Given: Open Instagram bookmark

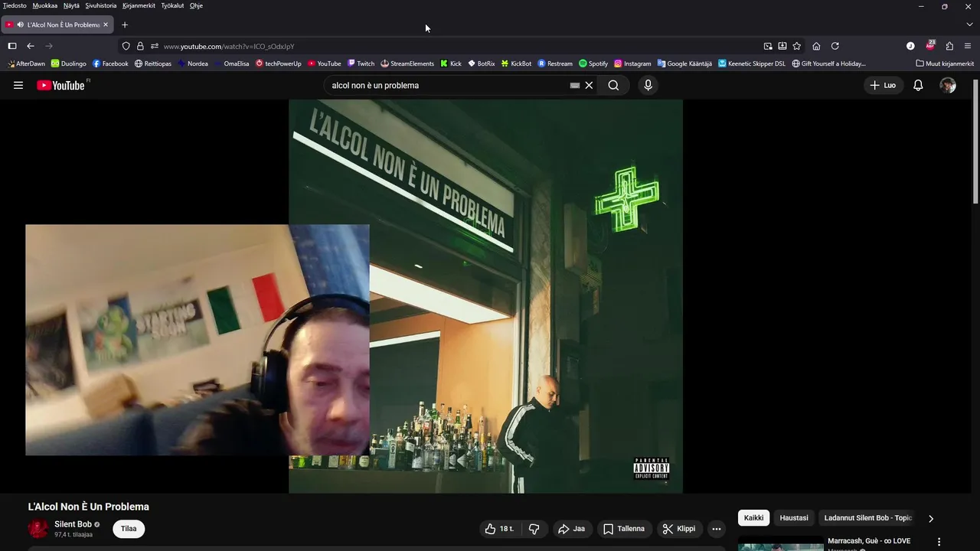Looking at the screenshot, I should click(632, 64).
